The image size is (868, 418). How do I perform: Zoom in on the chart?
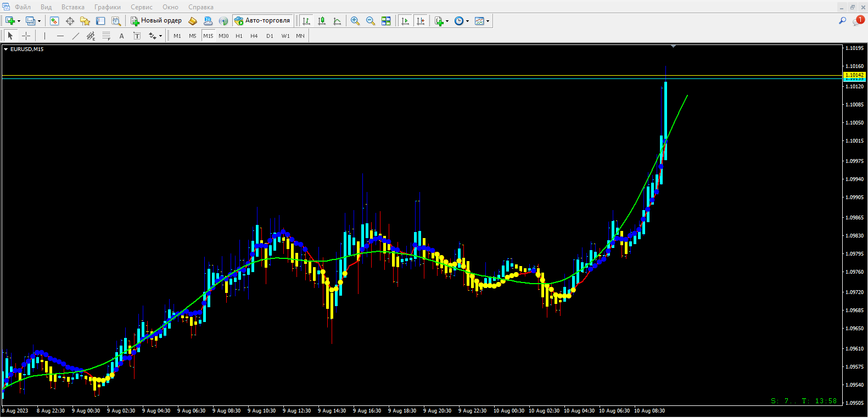click(355, 21)
